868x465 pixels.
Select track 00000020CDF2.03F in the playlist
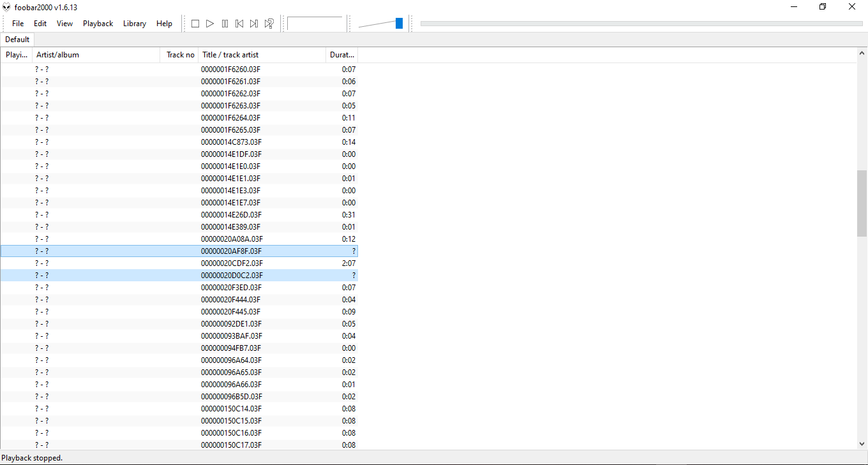(232, 263)
